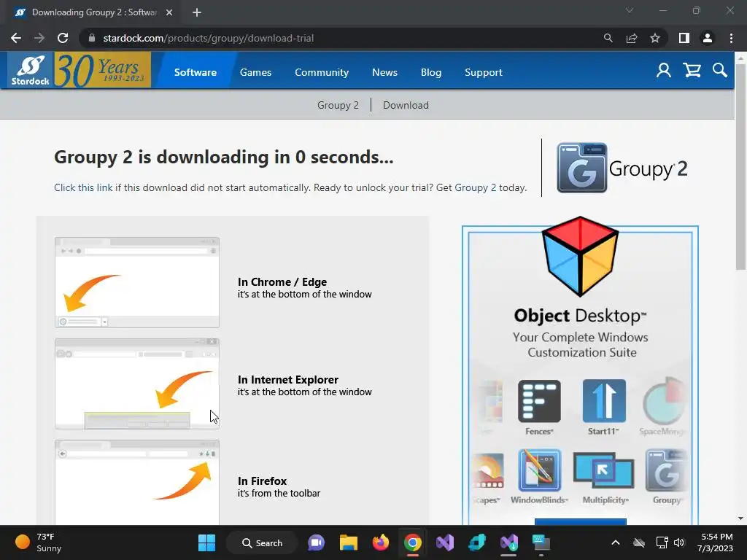Click the taskbar Search box
Viewport: 747px width, 560px height.
point(262,542)
